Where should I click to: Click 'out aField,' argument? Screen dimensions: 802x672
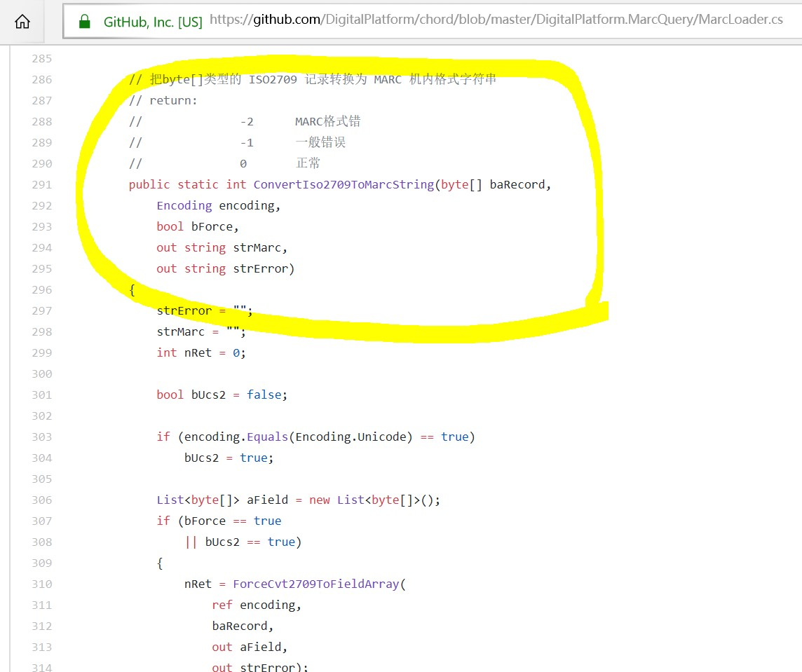250,647
